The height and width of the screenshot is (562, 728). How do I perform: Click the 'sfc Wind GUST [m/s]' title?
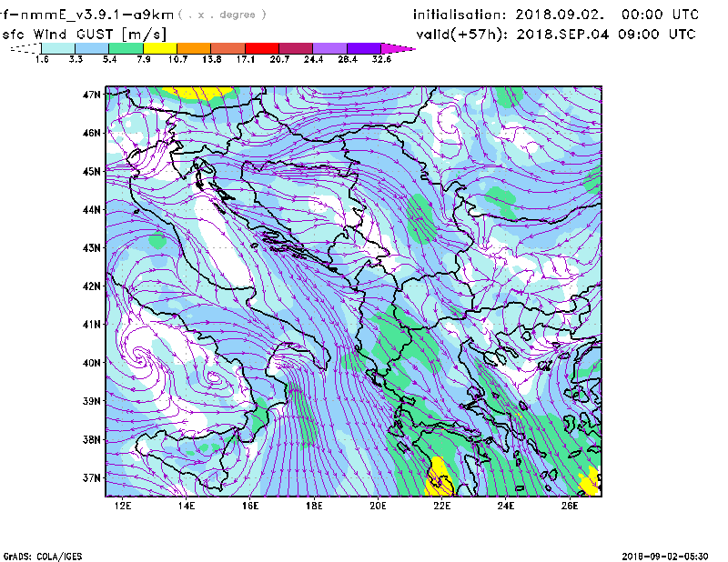[x=84, y=35]
